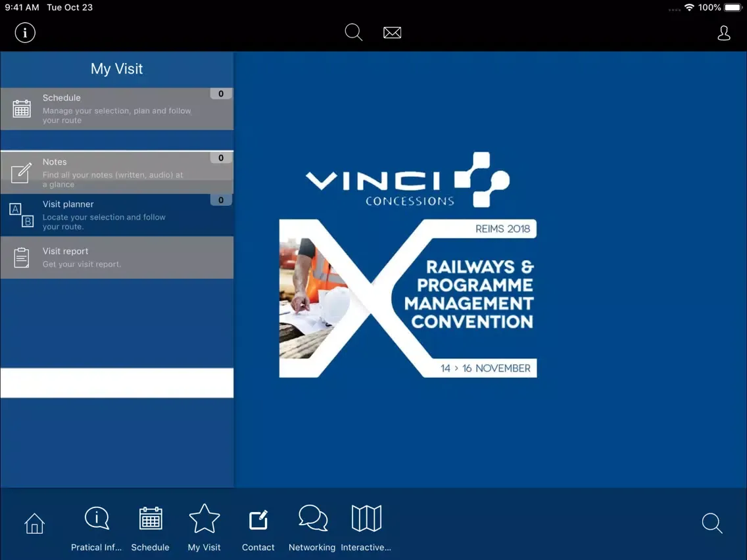
Task: Click the Notes count badge showing 0
Action: pos(221,158)
